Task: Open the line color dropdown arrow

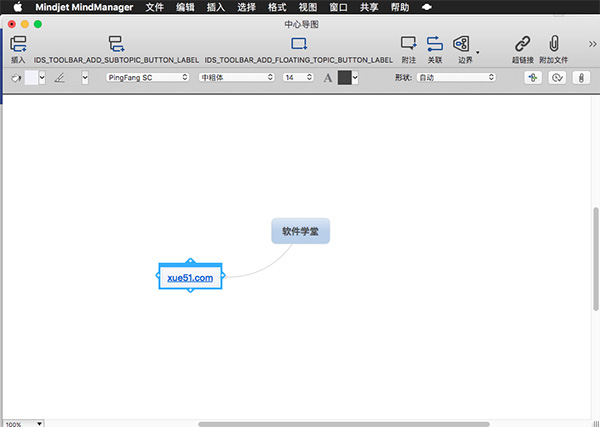Action: point(85,78)
